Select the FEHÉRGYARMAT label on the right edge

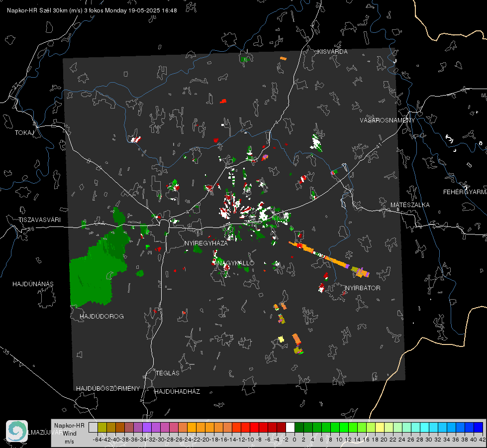coord(465,192)
